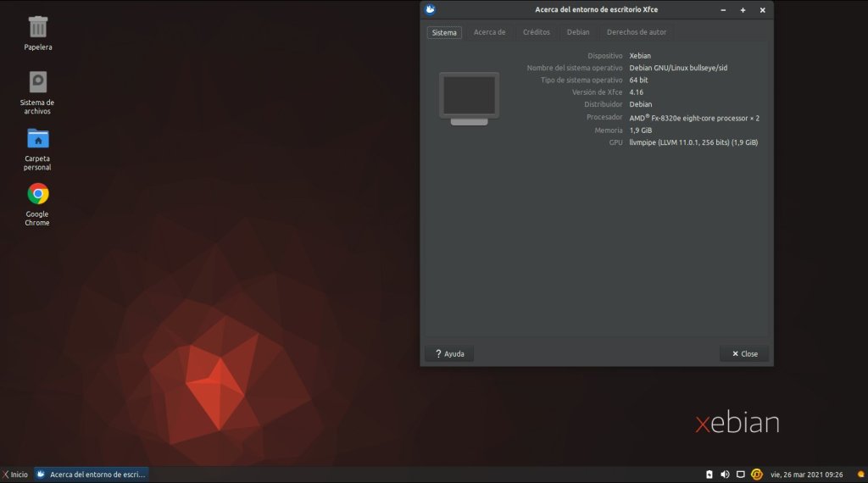
Task: Click the Xfce mouse icon in title bar
Action: tap(431, 9)
